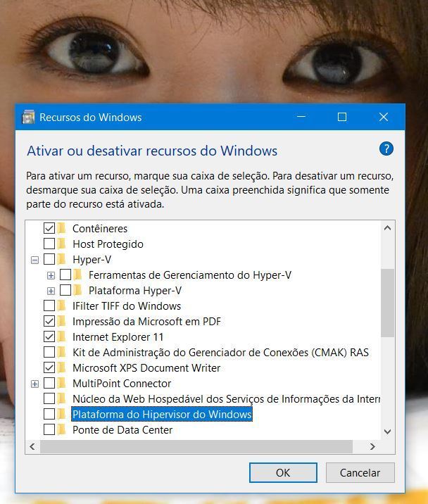Viewport: 428px width, 504px height.
Task: Click the folder icon next to Contêineres
Action: coord(61,228)
